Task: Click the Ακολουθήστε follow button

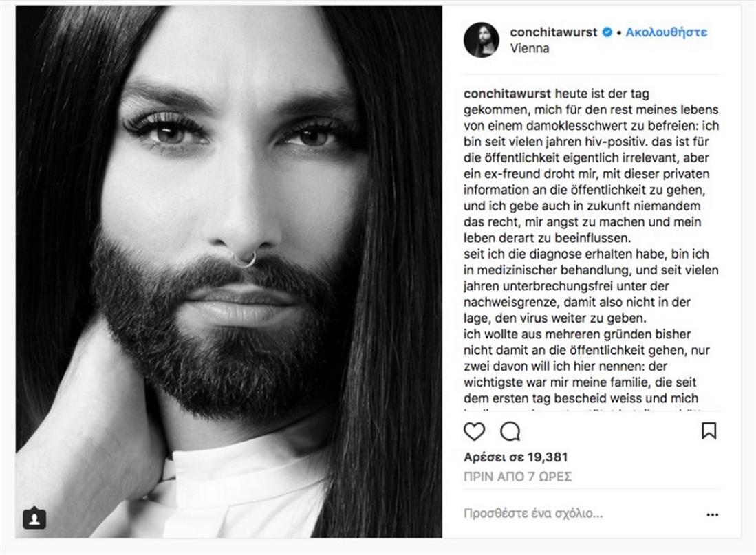Action: [x=666, y=32]
